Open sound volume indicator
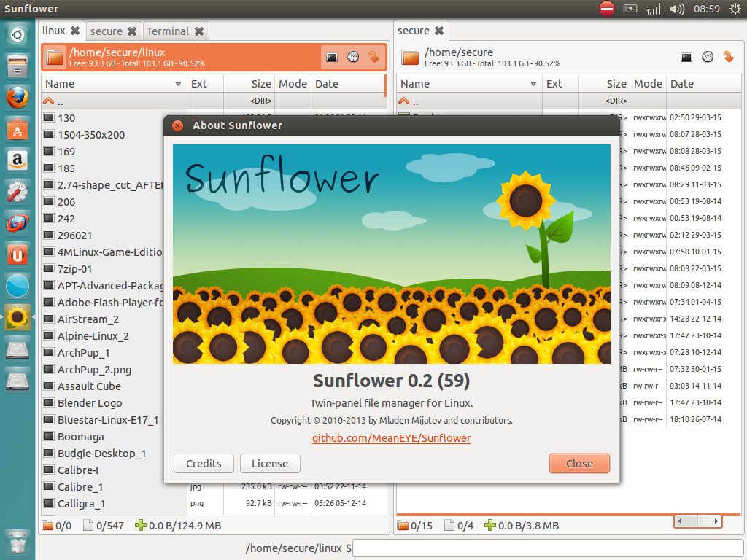Image resolution: width=747 pixels, height=560 pixels. point(677,9)
